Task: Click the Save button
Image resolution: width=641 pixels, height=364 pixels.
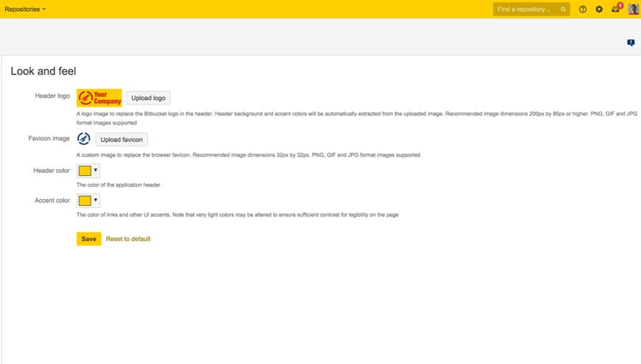Action: click(x=89, y=239)
